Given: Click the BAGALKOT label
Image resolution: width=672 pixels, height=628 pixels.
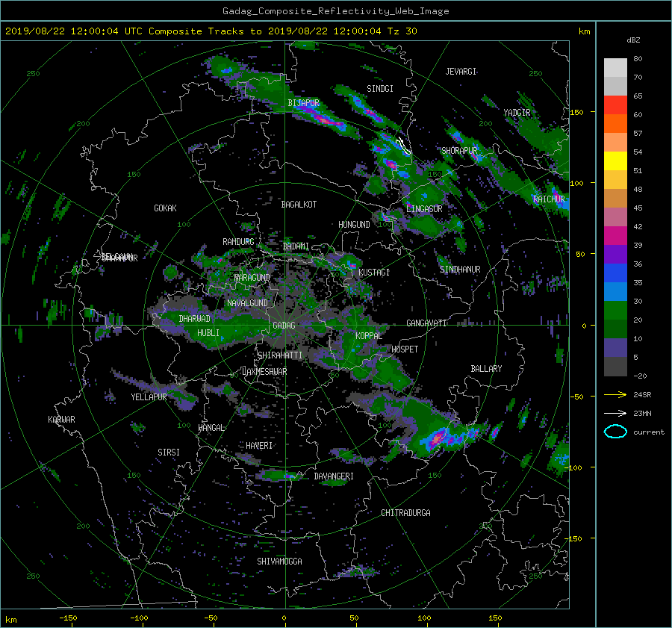Looking at the screenshot, I should tap(299, 205).
